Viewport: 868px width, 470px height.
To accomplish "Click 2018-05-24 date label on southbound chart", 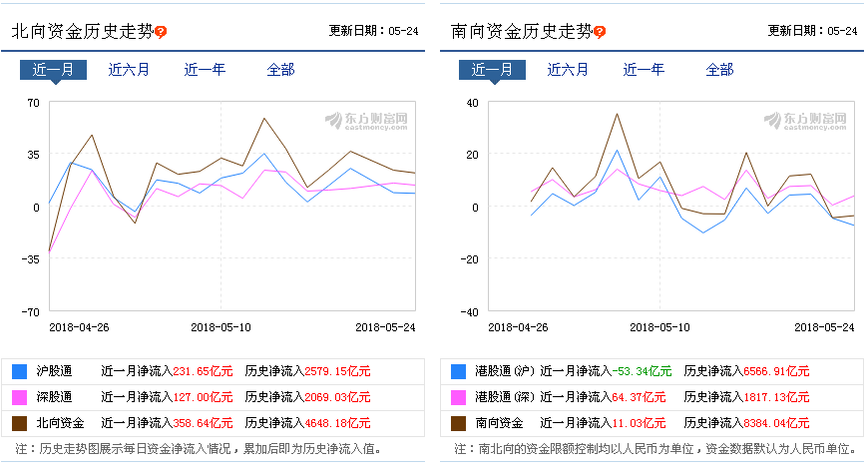I will (824, 327).
